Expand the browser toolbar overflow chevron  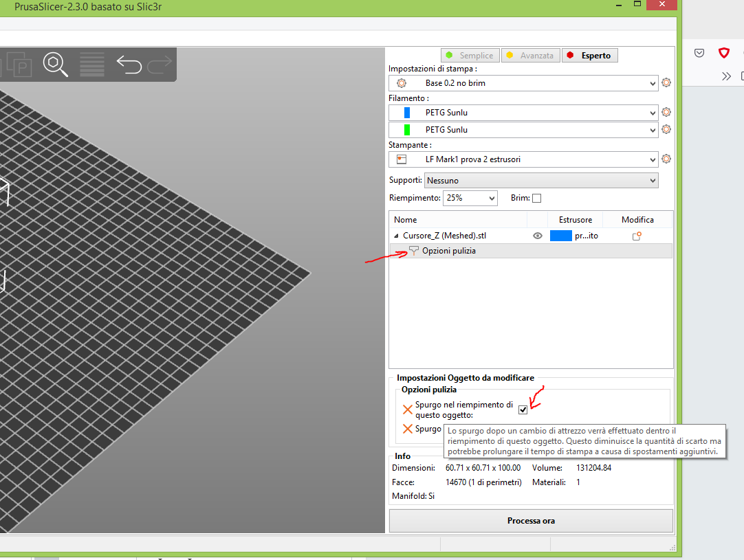(726, 76)
